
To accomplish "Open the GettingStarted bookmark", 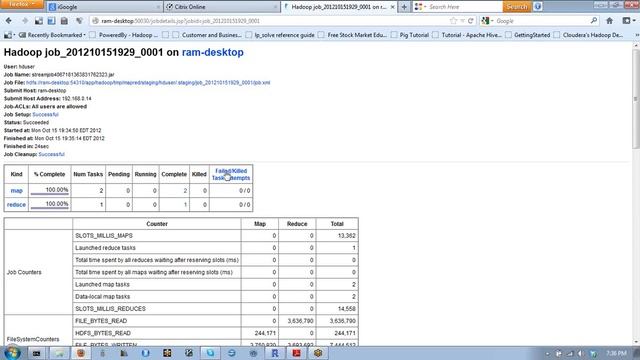I will tap(528, 35).
